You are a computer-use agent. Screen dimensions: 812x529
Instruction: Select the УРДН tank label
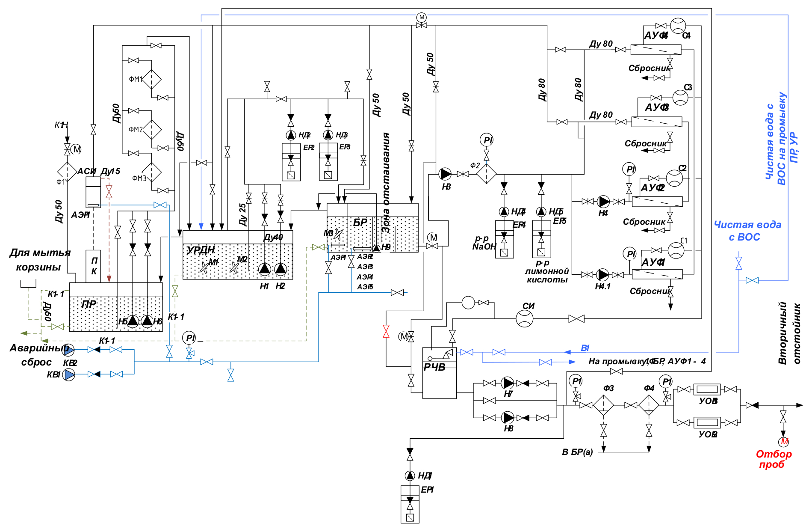[x=201, y=250]
